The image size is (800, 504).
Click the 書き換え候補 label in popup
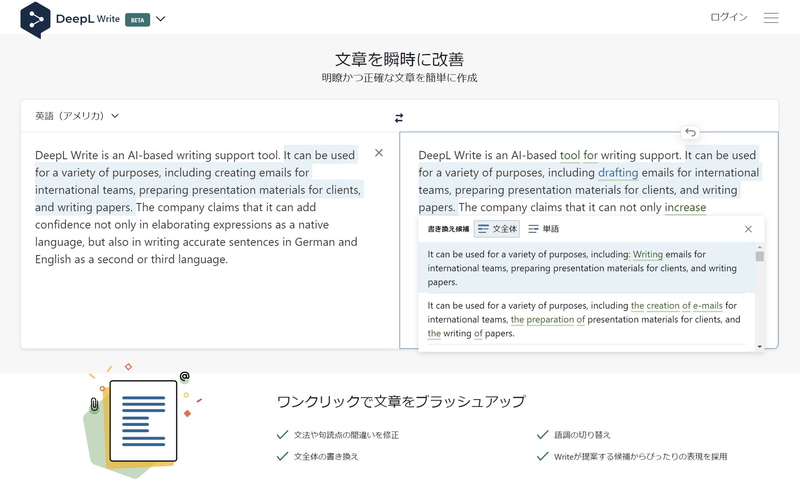point(448,229)
